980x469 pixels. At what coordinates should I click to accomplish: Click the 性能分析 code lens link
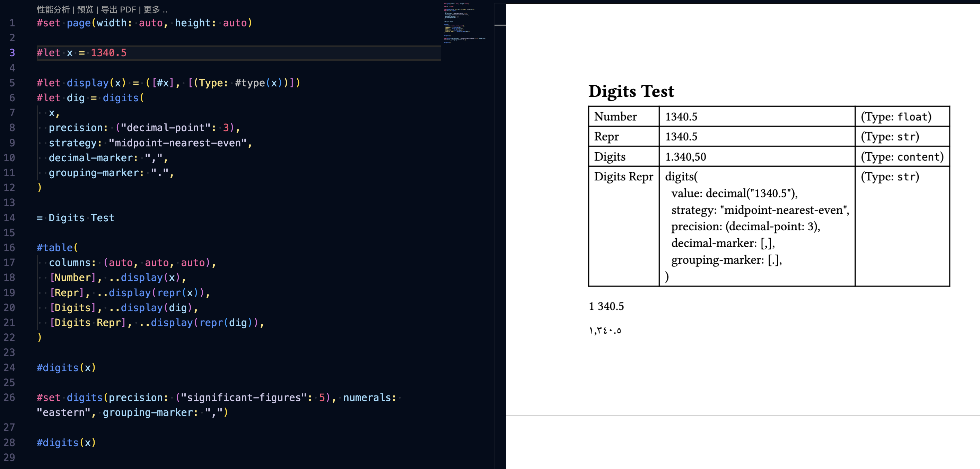click(x=53, y=9)
